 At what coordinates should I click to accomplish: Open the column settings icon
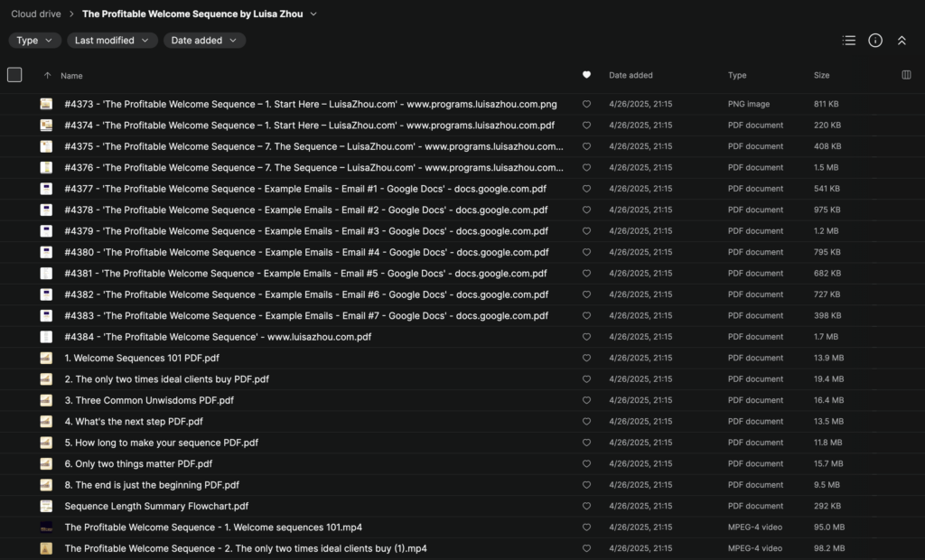click(906, 75)
